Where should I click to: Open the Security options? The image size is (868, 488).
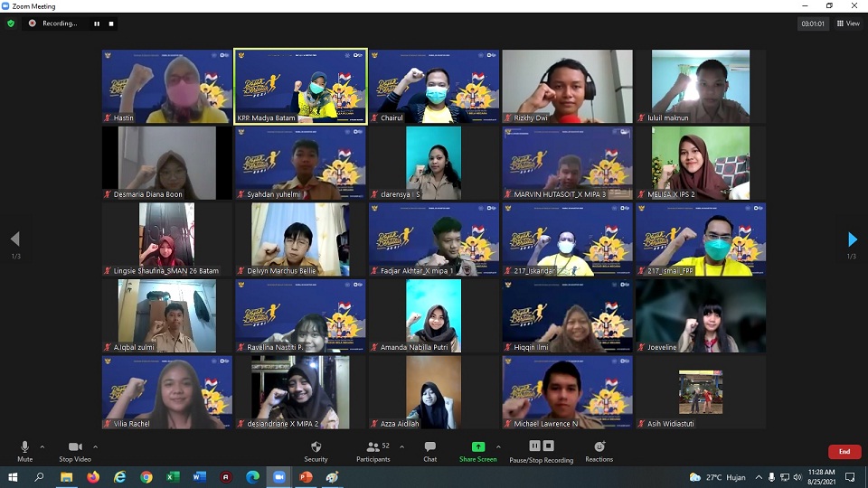click(x=316, y=450)
